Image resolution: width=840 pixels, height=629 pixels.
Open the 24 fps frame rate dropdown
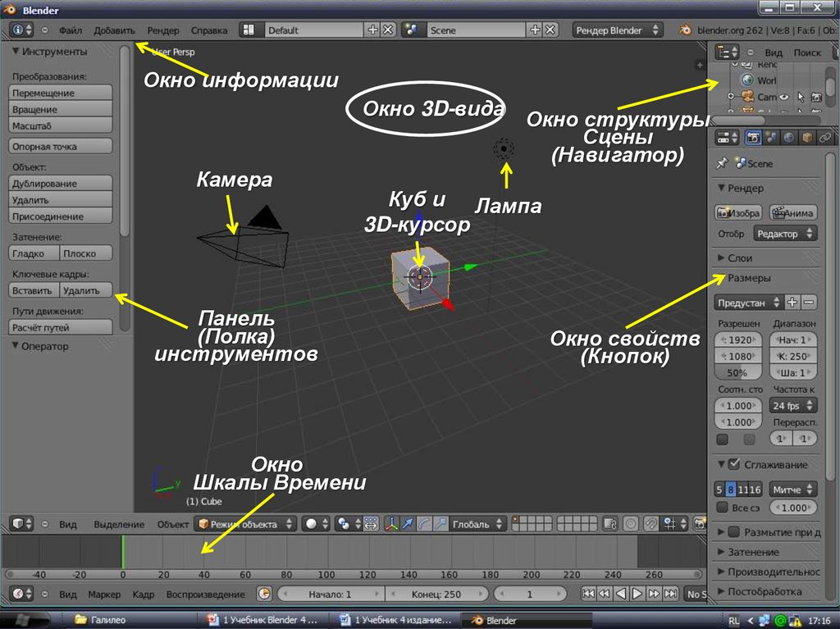pyautogui.click(x=793, y=406)
